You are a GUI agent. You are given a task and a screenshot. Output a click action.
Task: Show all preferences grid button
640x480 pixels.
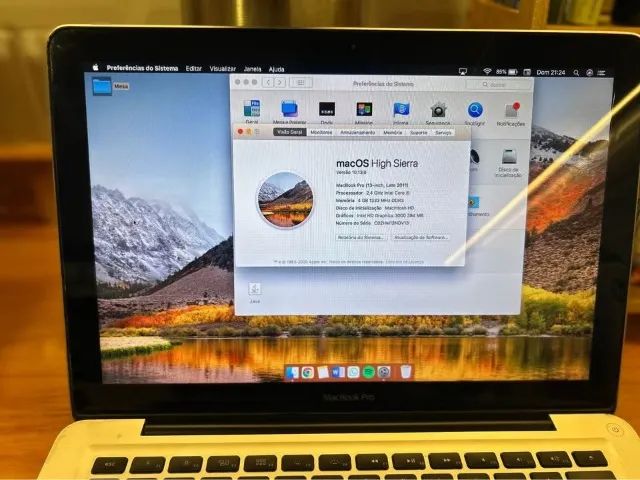(x=301, y=82)
